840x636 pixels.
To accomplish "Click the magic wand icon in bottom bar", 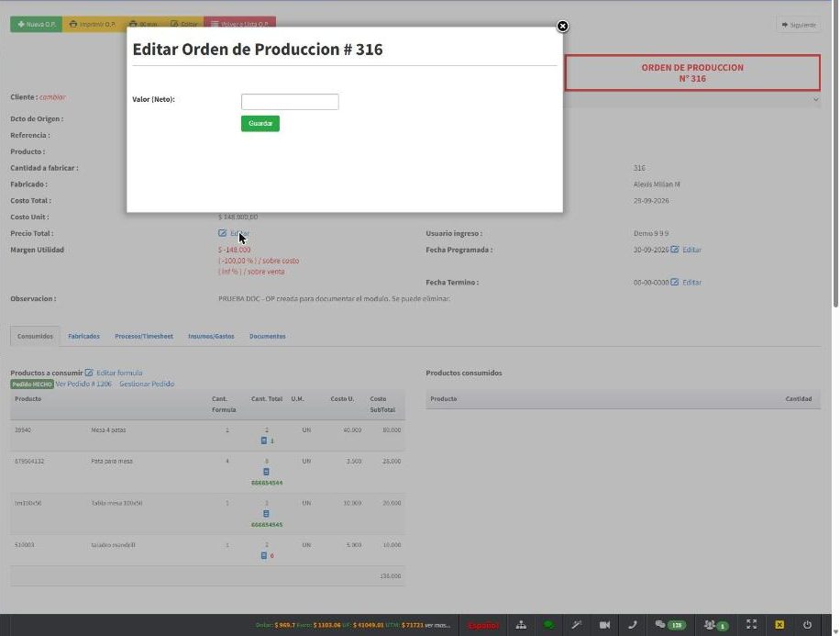I will (x=577, y=625).
